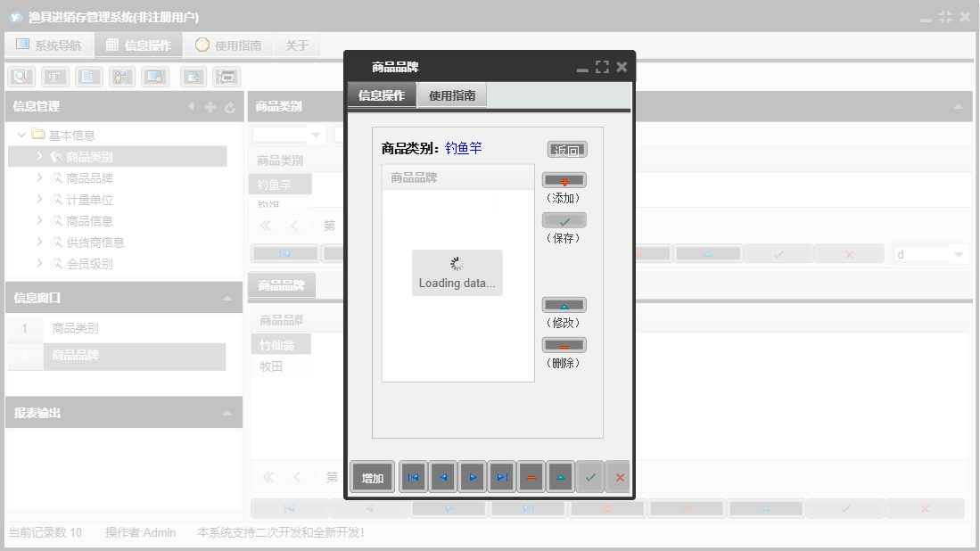Go to previous record in dialog navigator
This screenshot has height=551, width=980.
click(x=443, y=477)
